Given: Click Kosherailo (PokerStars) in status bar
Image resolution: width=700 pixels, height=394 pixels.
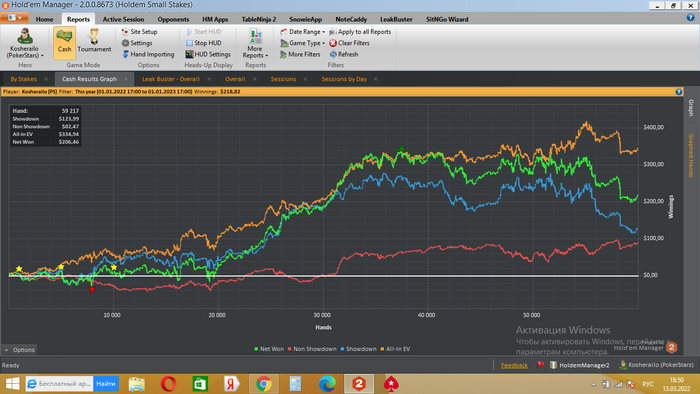Looking at the screenshot, I should pos(656,365).
